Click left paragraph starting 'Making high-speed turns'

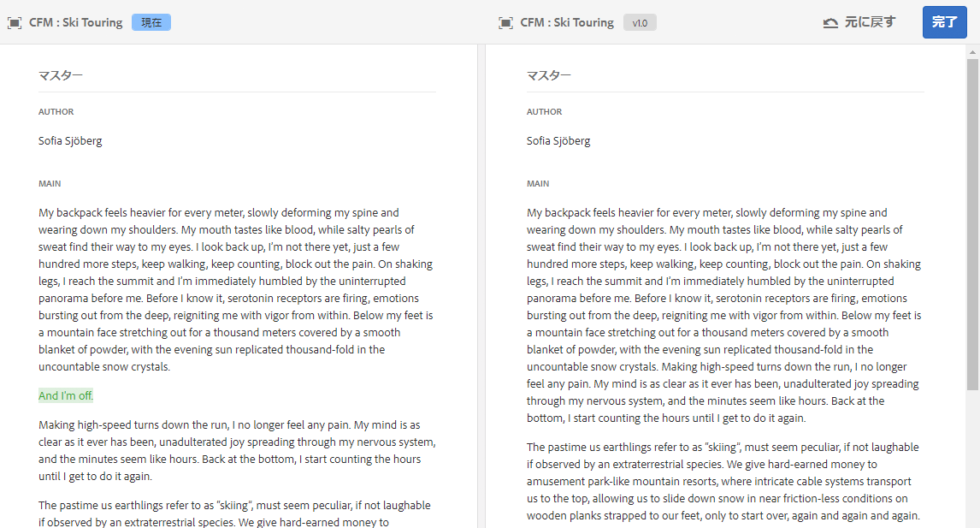[237, 450]
